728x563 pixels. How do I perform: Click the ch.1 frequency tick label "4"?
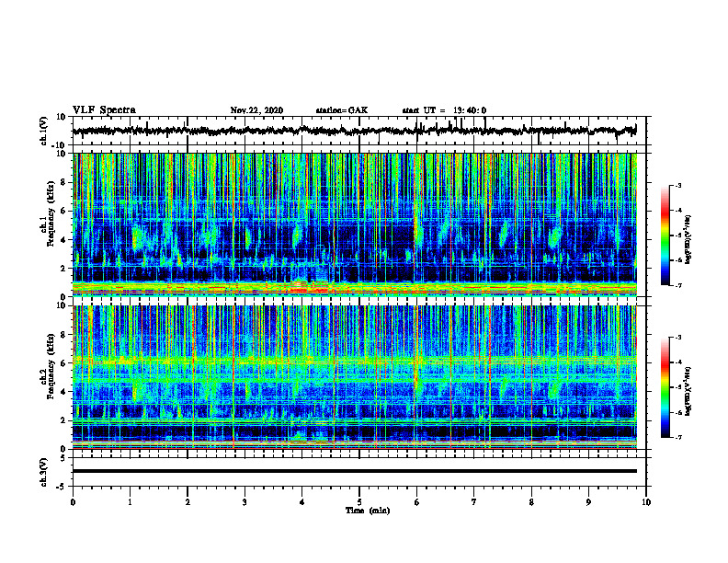[63, 240]
